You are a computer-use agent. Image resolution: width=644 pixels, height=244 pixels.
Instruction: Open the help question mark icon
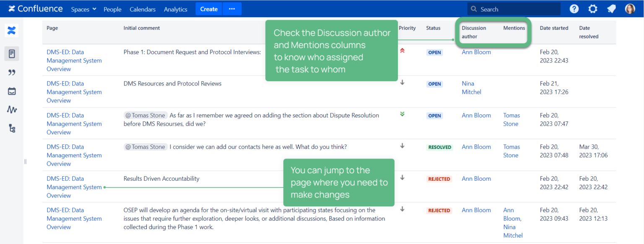pyautogui.click(x=574, y=8)
